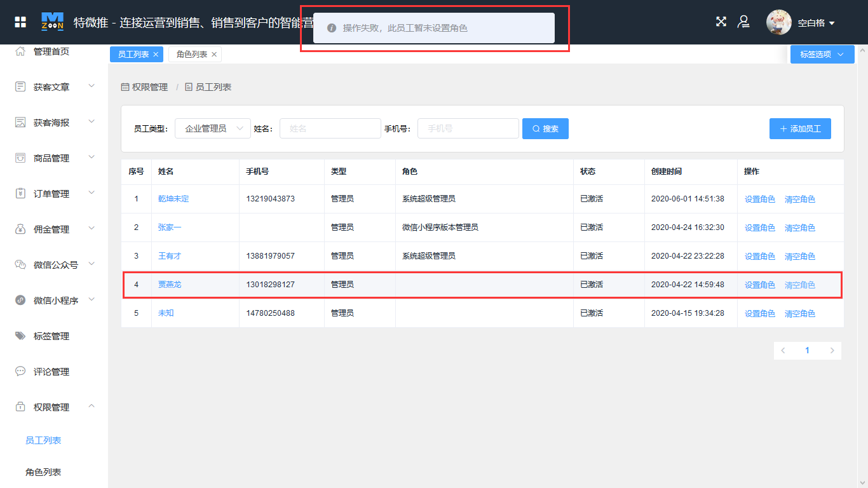Click the 标签管理 tag icon
This screenshot has height=488, width=868.
[x=20, y=335]
